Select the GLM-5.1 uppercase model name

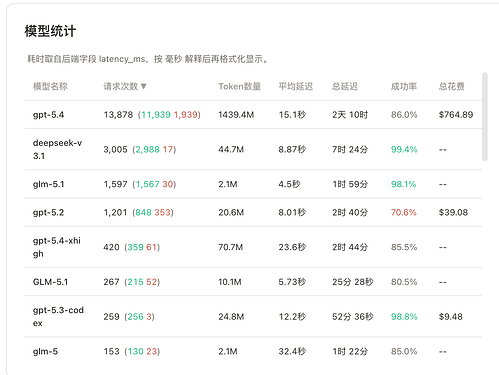tap(50, 282)
